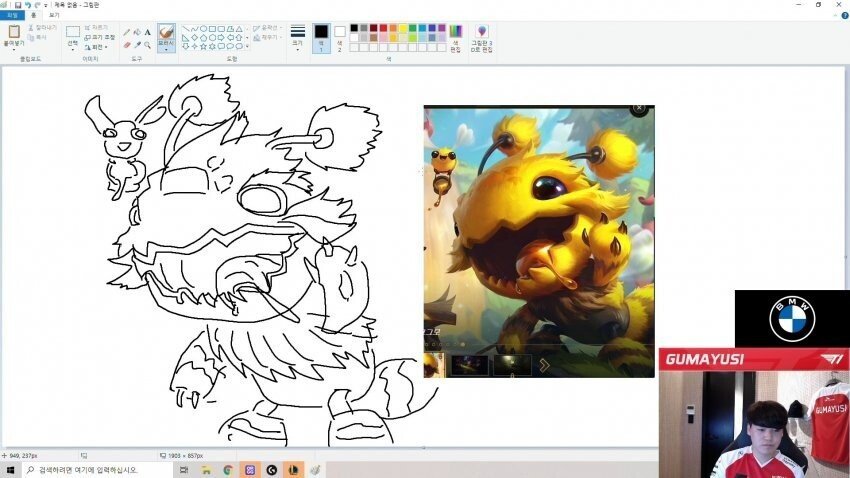Select the Magnifier tool
The image size is (850, 478).
(148, 45)
